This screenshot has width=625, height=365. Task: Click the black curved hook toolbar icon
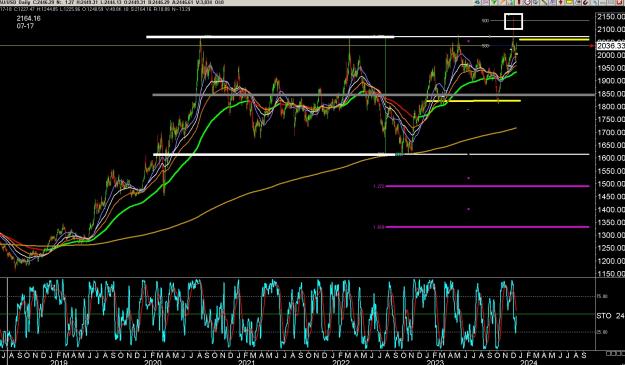[586, 2]
